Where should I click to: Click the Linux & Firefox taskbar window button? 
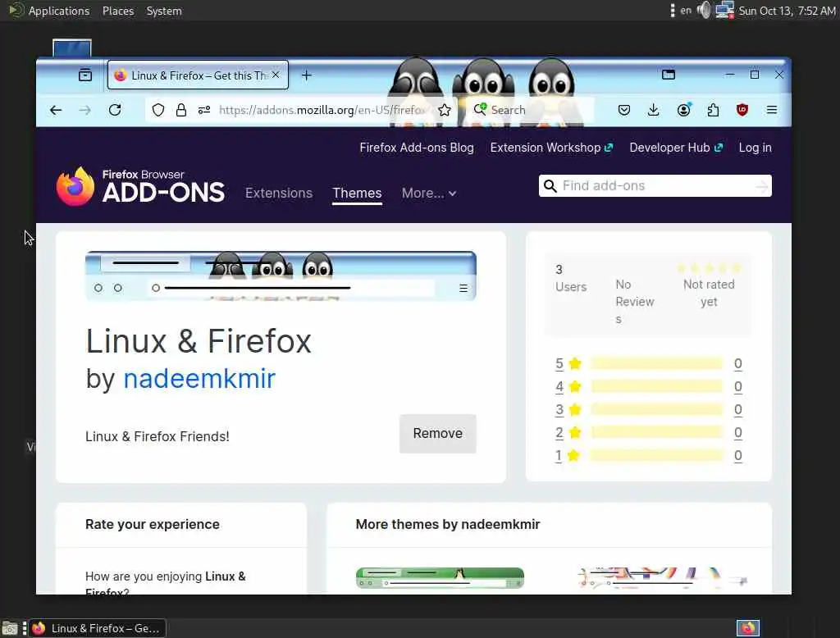(98, 628)
